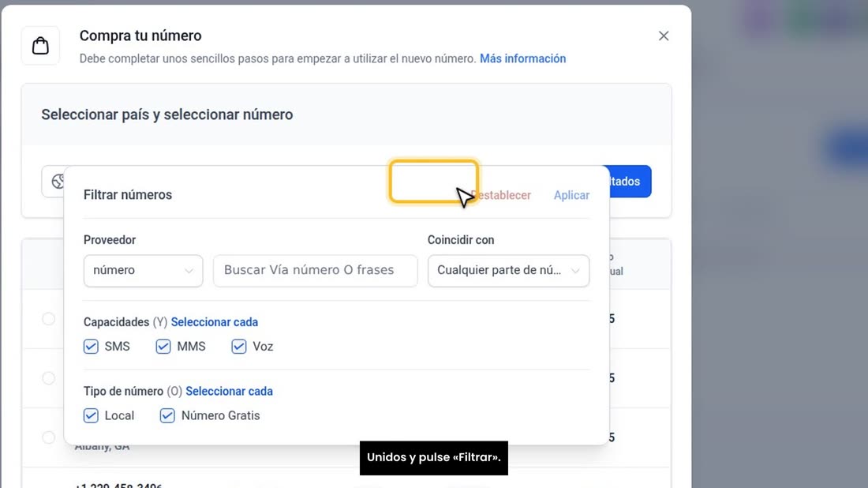Open the Más información link
This screenshot has height=488, width=868.
coord(522,58)
